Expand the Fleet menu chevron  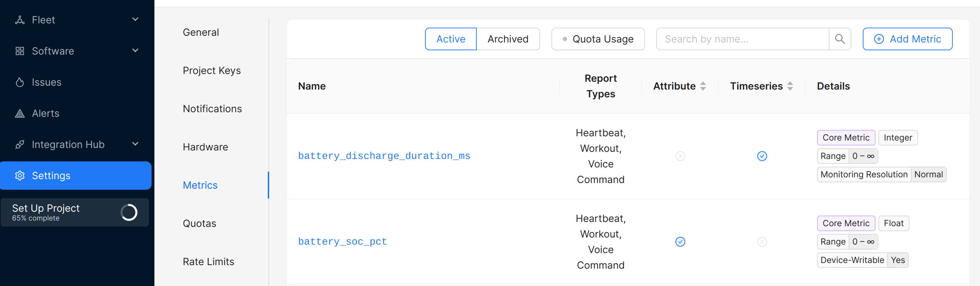coord(135,19)
